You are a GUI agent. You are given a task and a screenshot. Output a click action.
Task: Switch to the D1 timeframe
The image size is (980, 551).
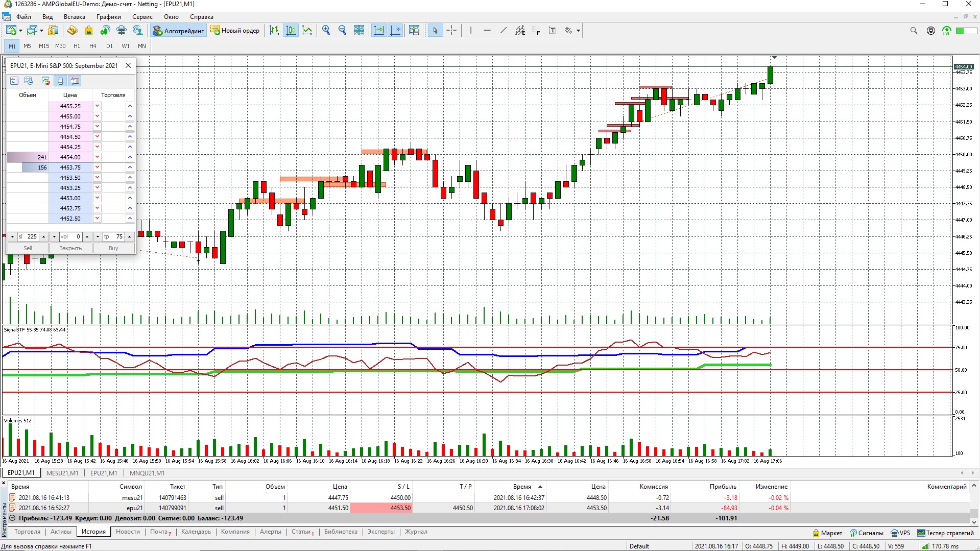109,46
